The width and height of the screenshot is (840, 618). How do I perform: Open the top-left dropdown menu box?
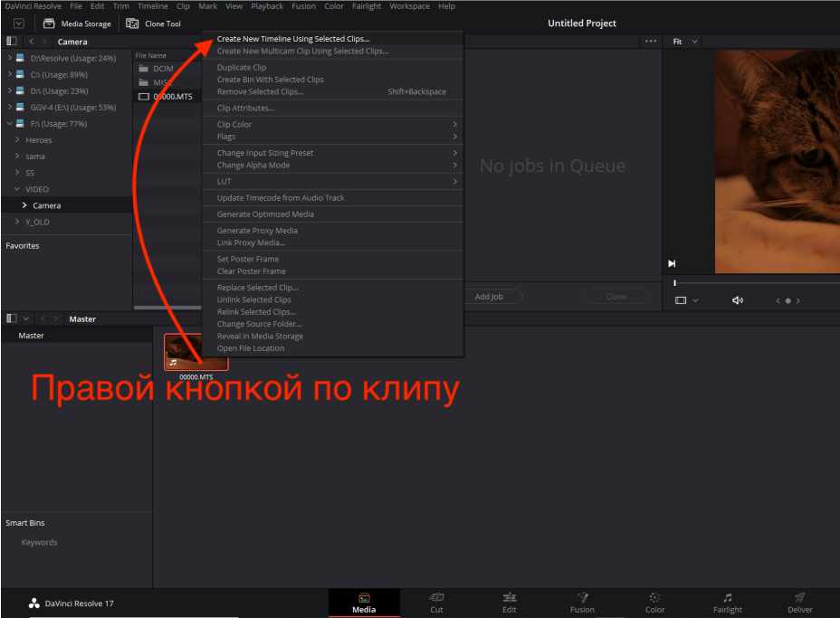tap(19, 24)
